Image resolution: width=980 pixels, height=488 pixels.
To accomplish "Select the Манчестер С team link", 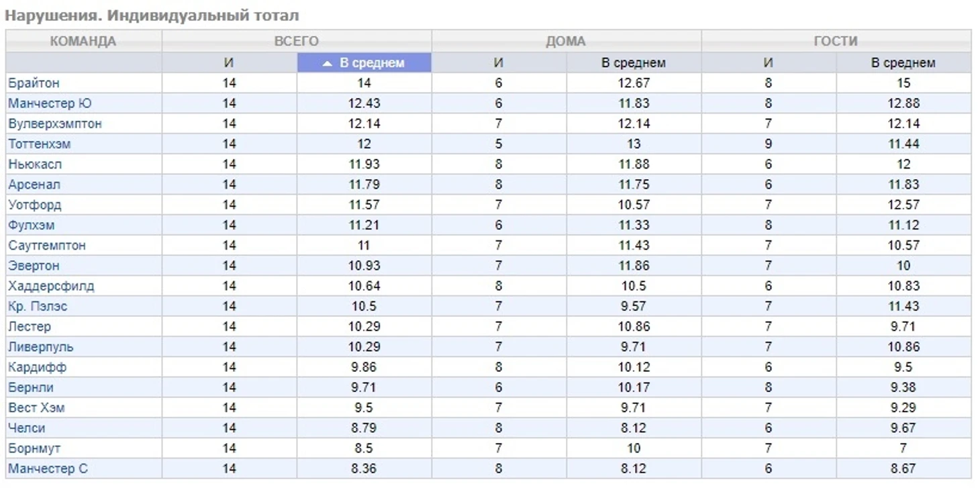I will click(48, 469).
